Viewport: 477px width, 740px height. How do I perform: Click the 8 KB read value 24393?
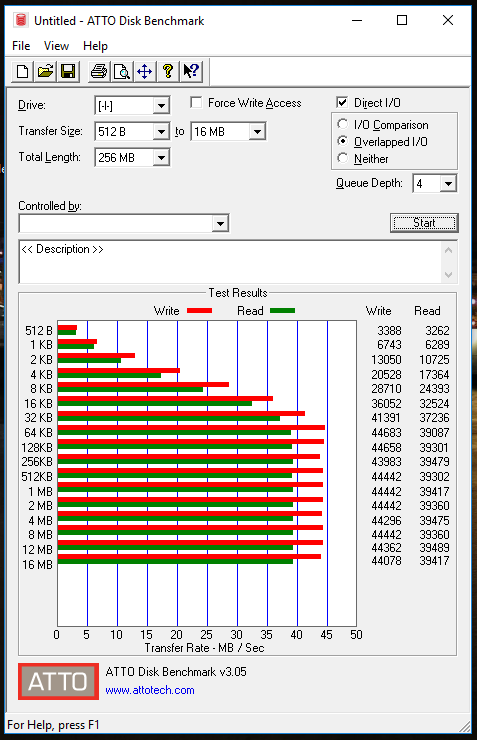(x=435, y=388)
